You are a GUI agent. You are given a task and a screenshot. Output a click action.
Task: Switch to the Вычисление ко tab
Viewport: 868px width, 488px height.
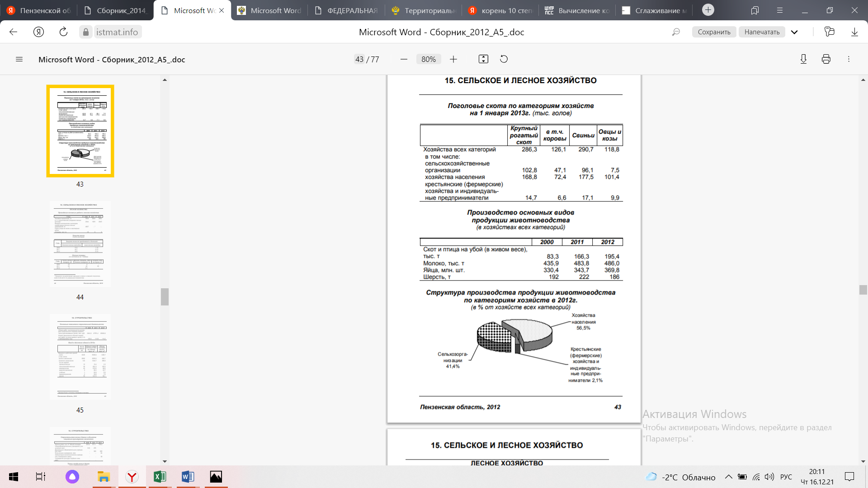[577, 10]
